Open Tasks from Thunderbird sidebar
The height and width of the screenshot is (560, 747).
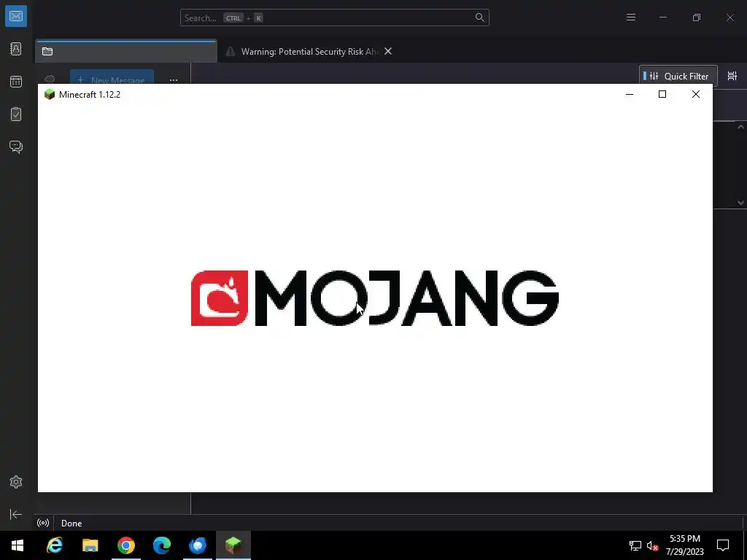pos(16,114)
